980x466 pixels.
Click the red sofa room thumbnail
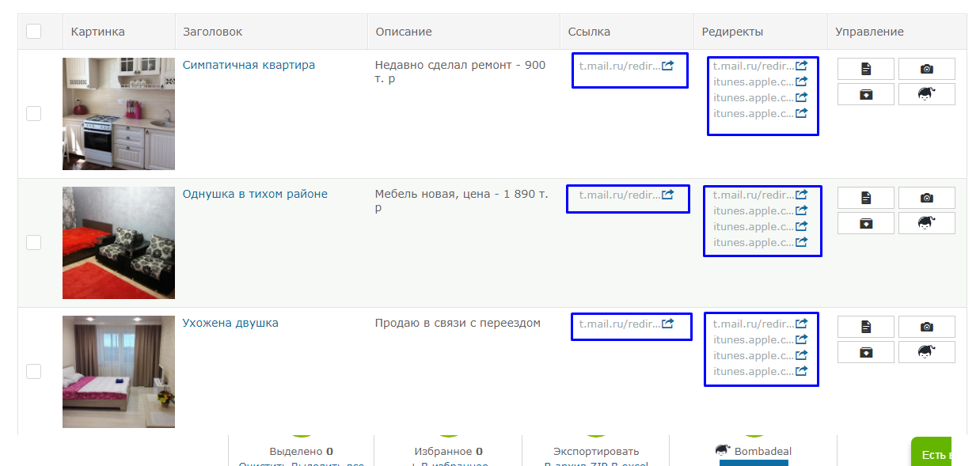coord(119,243)
